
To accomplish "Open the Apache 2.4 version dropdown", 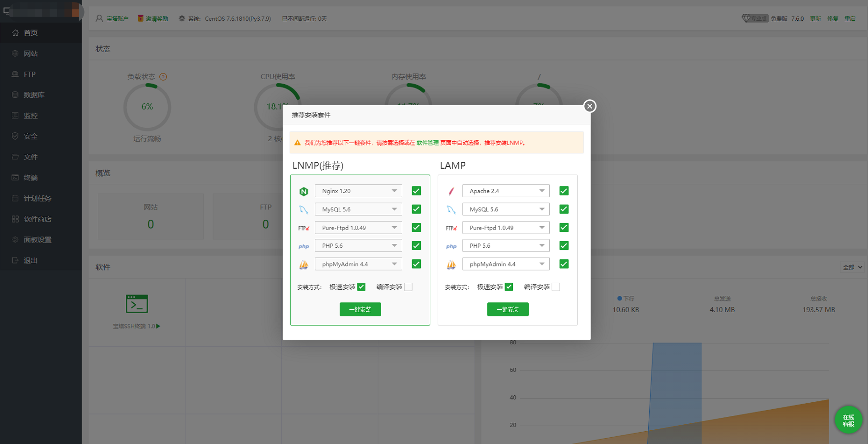I will pyautogui.click(x=506, y=191).
